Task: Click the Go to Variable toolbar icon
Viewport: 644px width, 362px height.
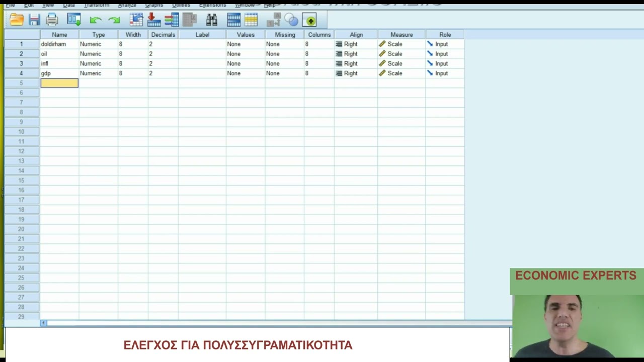Action: pos(154,20)
